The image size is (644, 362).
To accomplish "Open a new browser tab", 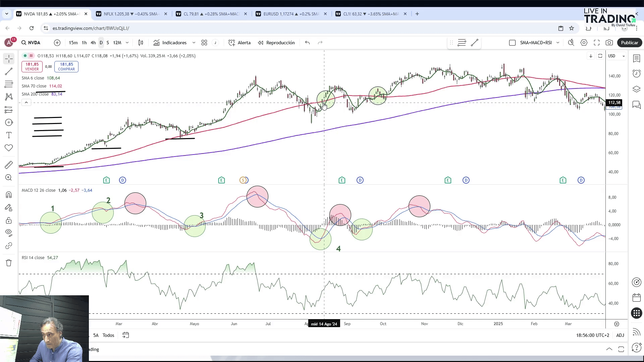I will pyautogui.click(x=417, y=14).
